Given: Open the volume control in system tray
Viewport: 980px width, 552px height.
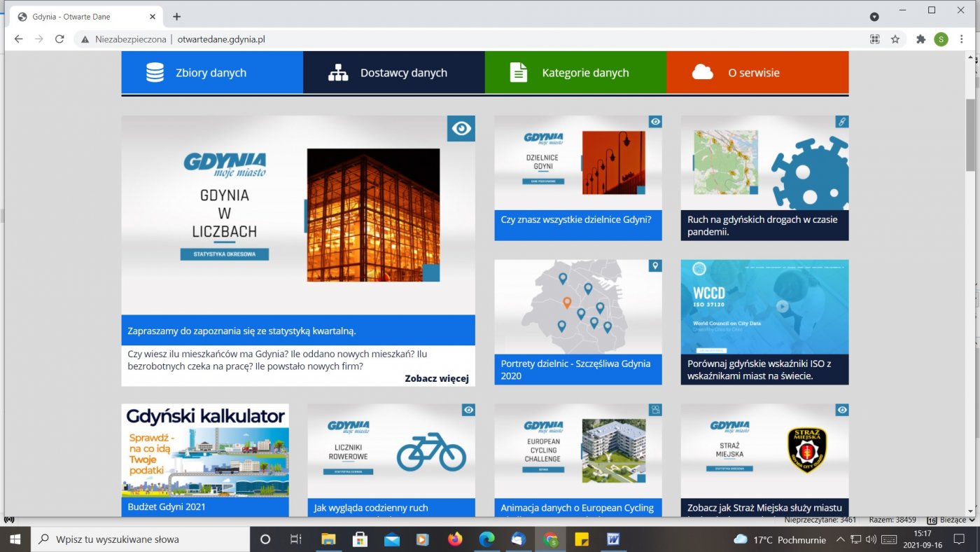Looking at the screenshot, I should (x=871, y=539).
